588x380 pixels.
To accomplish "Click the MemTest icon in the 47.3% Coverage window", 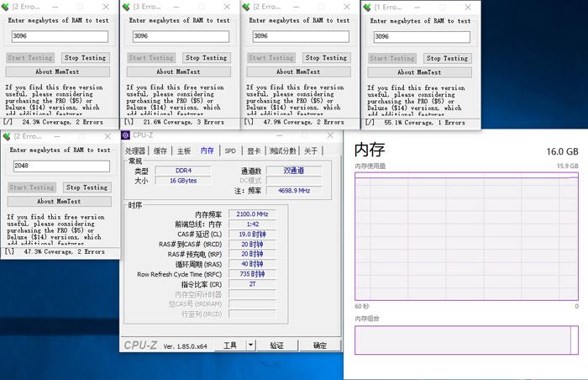I will point(7,136).
